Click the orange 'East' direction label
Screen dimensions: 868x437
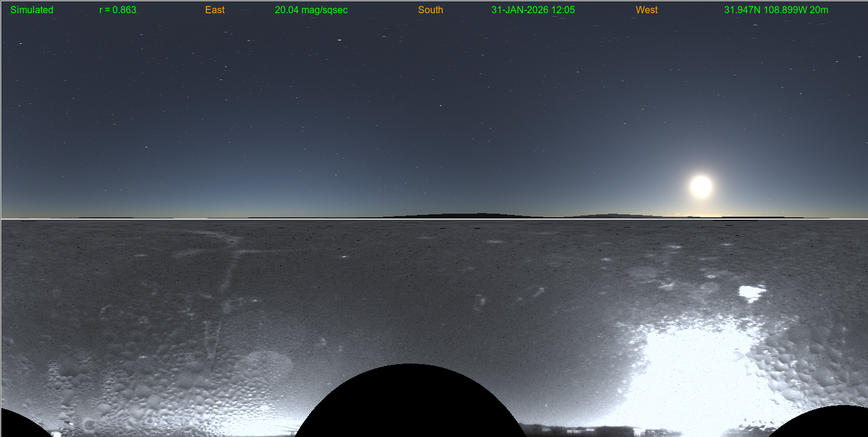click(215, 10)
